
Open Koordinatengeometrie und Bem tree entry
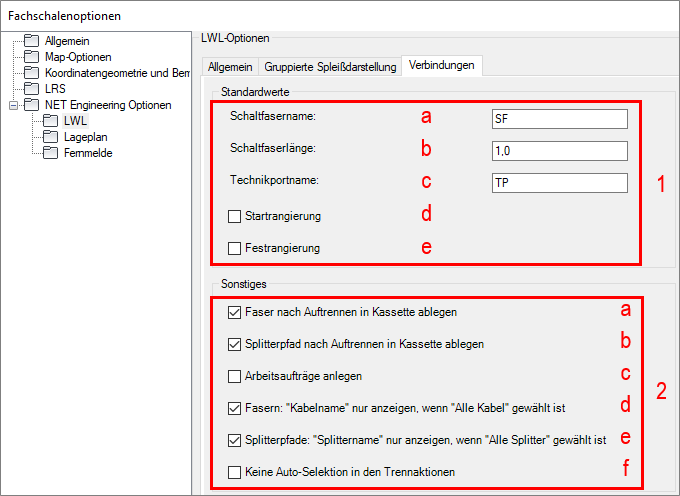(x=117, y=73)
